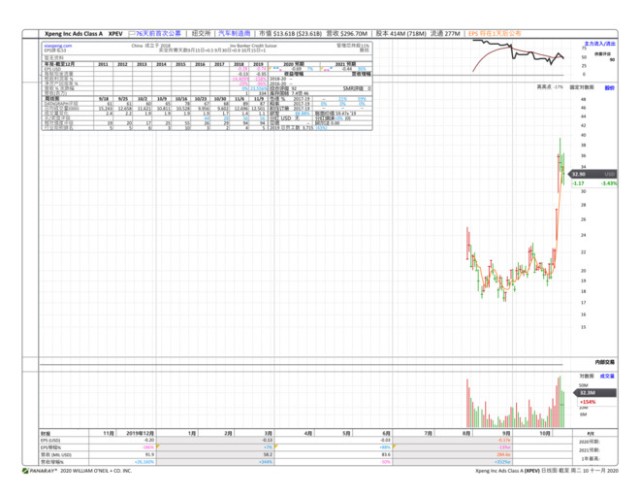Click the 周线图 weekly table header

[51, 99]
